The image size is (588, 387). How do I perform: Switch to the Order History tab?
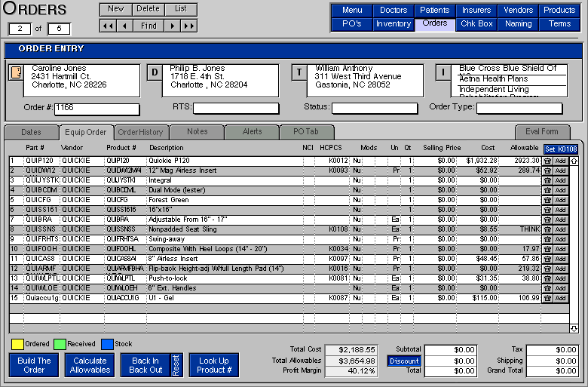click(141, 132)
